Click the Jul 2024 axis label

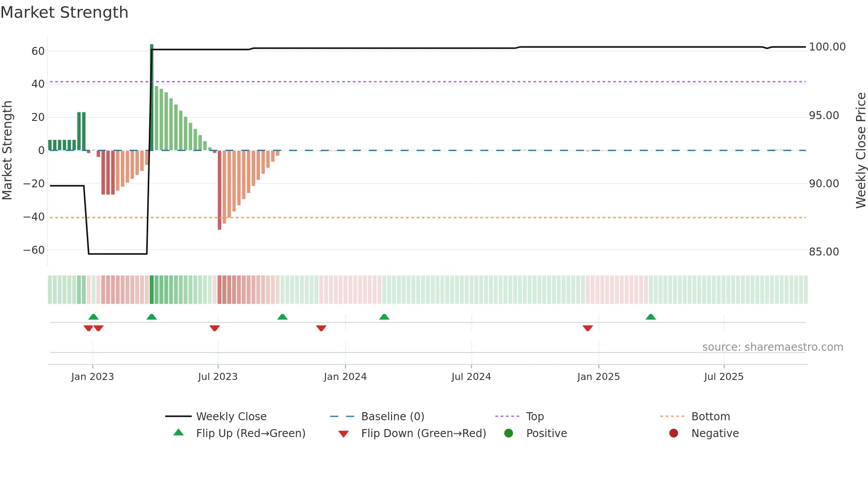click(471, 377)
